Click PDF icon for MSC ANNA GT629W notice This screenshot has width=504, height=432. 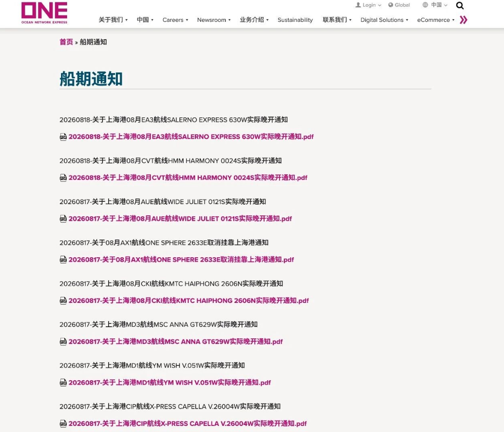(63, 342)
